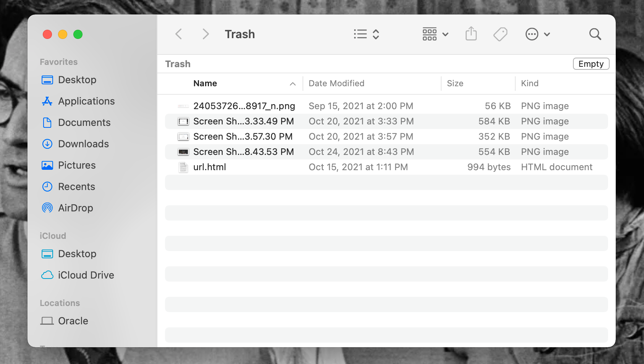Open Applications in the sidebar
The height and width of the screenshot is (364, 644).
point(86,101)
